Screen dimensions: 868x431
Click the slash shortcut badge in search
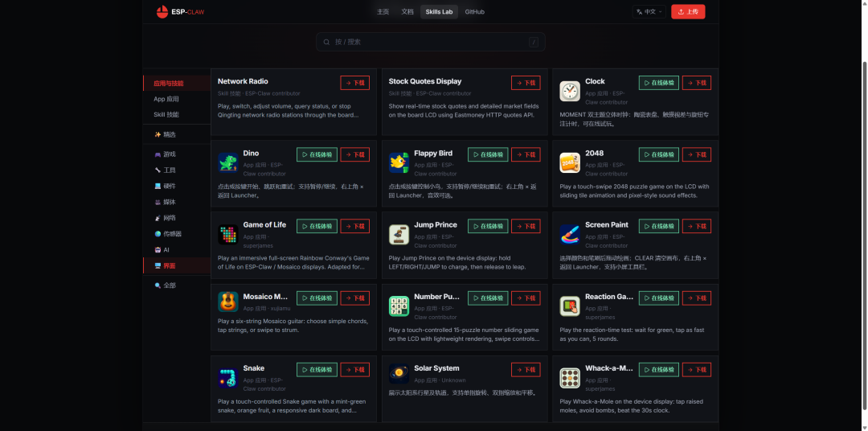coord(534,42)
